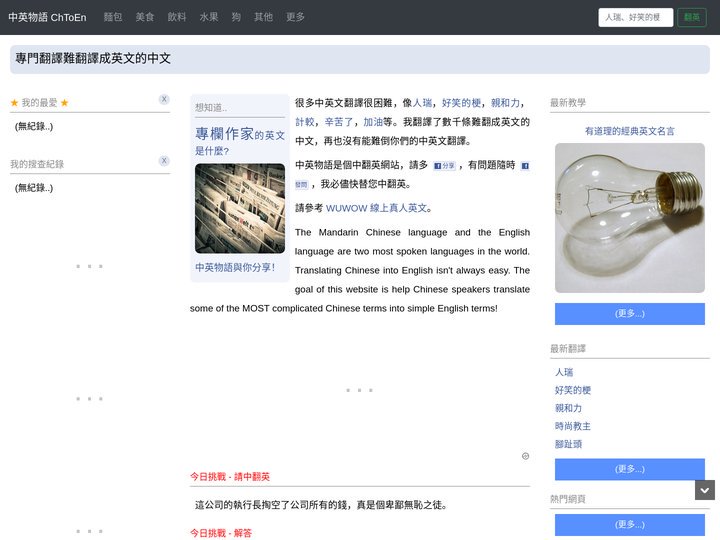Click the 今日挑戰 - 解答 heading
The height and width of the screenshot is (540, 720).
[x=221, y=533]
